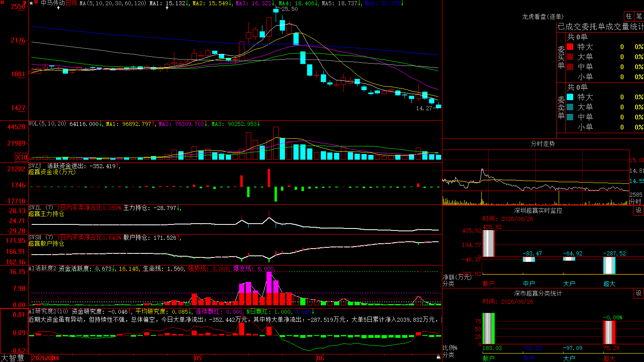Click the 超赢主力持仓 label
Image resolution: width=644 pixels, height=362 pixels.
coord(46,214)
